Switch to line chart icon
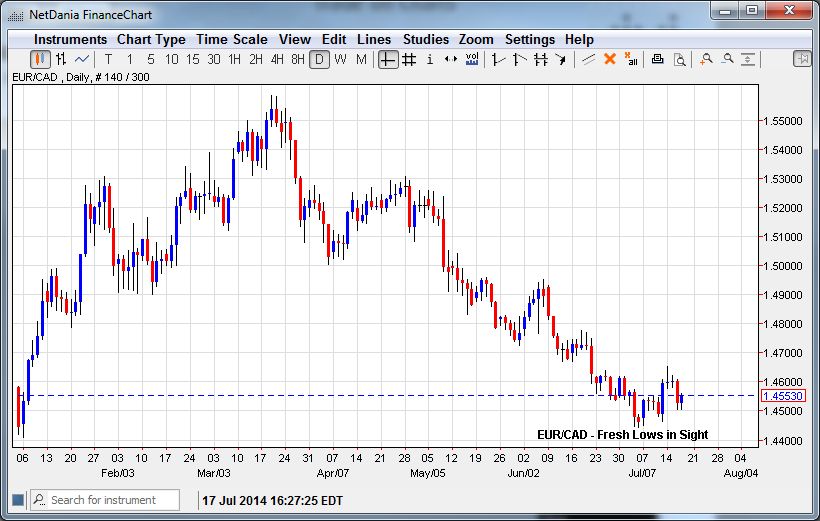The height and width of the screenshot is (521, 820). (82, 60)
